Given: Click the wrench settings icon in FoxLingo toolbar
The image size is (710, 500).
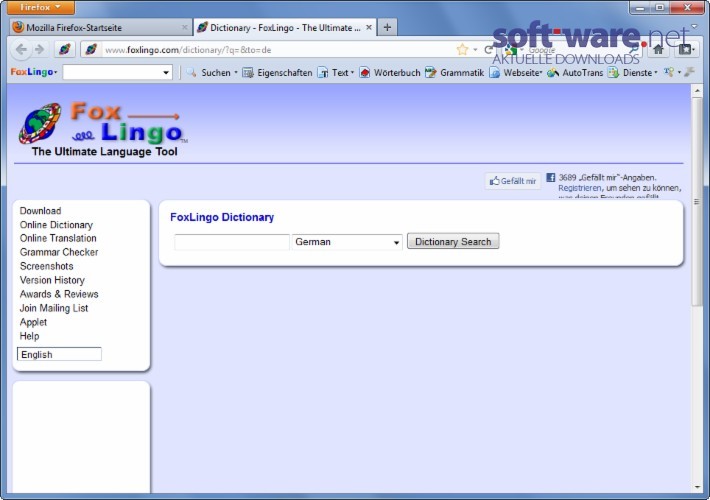Looking at the screenshot, I should pos(690,72).
